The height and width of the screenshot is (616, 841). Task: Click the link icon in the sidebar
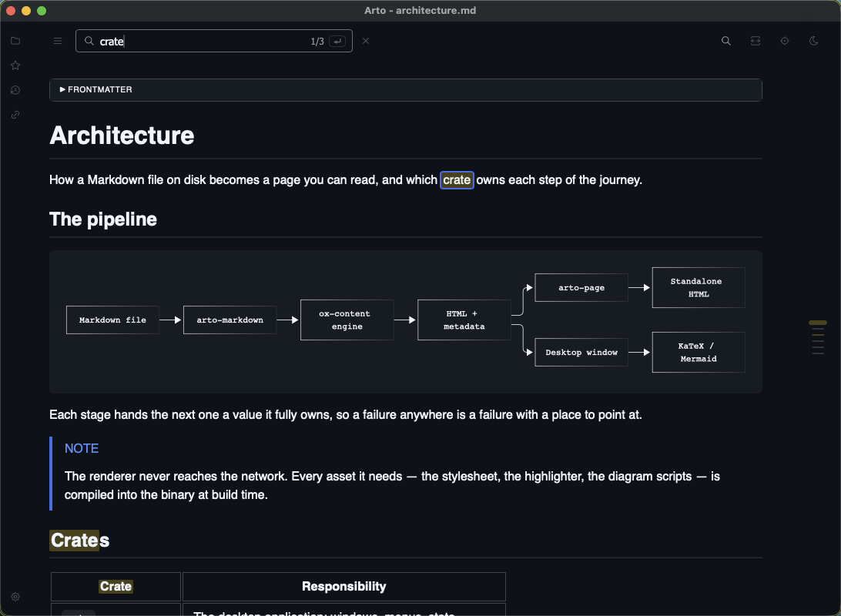point(15,115)
